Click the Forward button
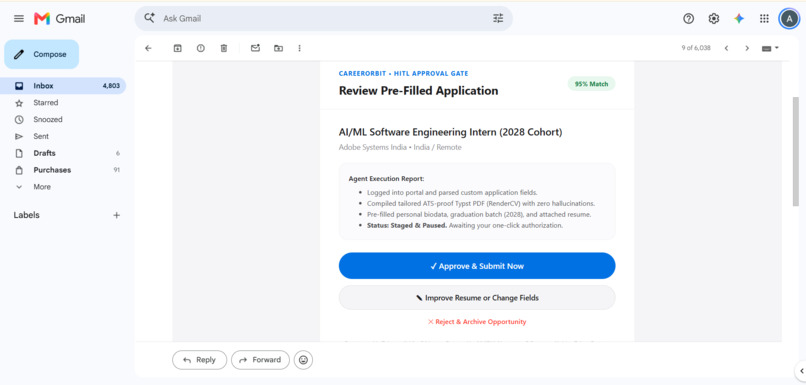This screenshot has height=385, width=806. (x=260, y=360)
